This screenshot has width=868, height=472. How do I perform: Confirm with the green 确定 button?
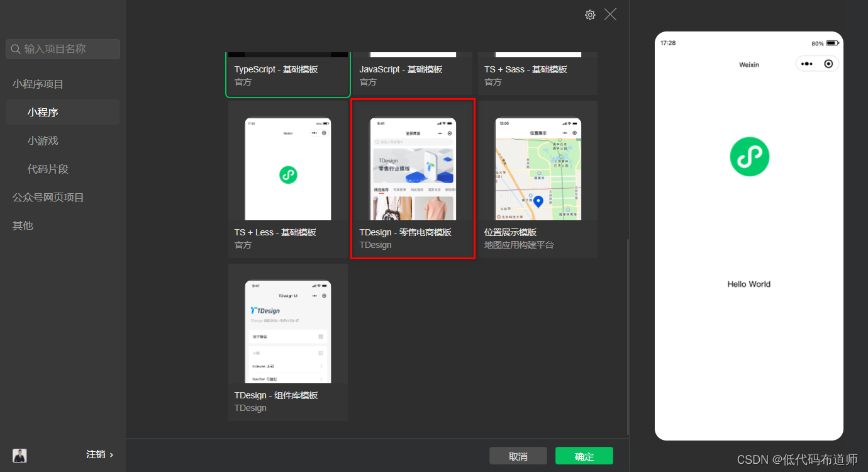pyautogui.click(x=584, y=456)
